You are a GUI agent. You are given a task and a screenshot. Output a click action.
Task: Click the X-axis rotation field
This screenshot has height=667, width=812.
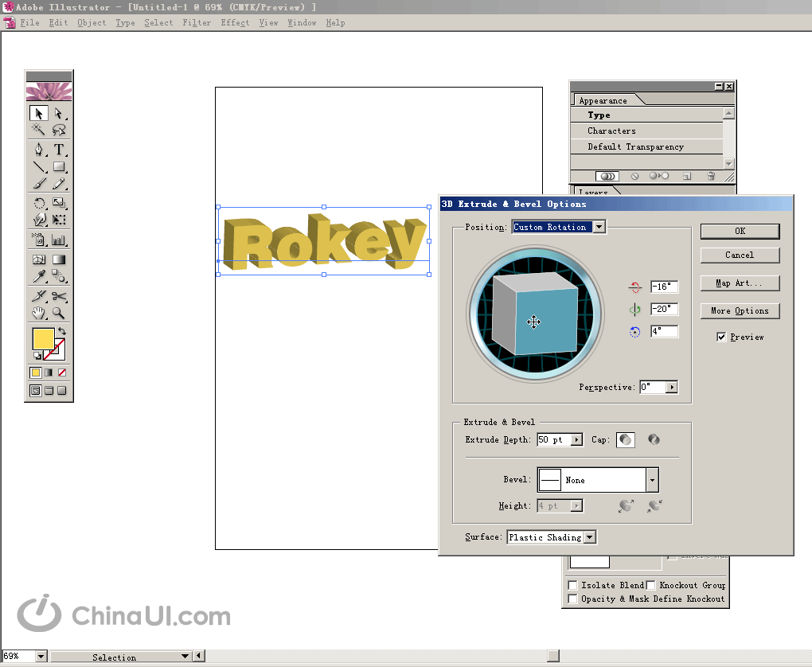pos(665,287)
